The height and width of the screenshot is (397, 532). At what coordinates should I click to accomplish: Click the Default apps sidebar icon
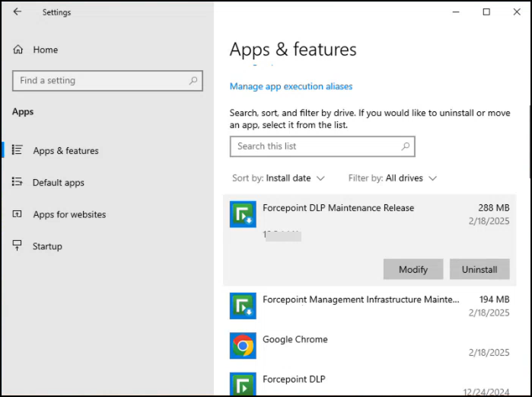pos(18,183)
